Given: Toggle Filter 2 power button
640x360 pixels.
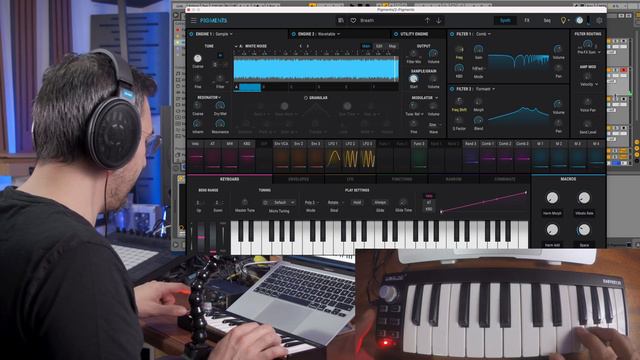Looking at the screenshot, I should (x=452, y=89).
